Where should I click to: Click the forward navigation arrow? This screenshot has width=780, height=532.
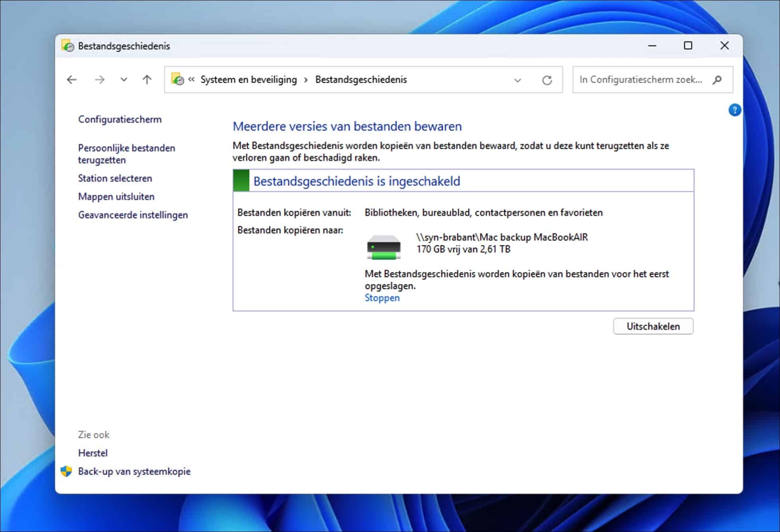99,80
